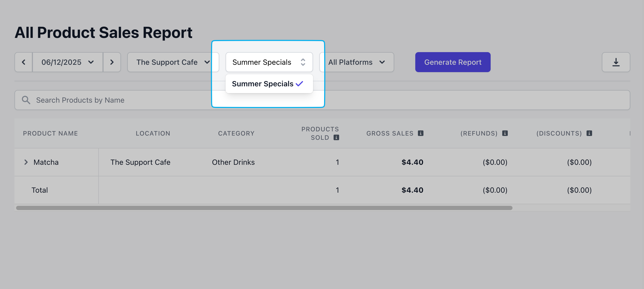Click the Discounts info icon
This screenshot has height=289, width=644.
pos(589,133)
